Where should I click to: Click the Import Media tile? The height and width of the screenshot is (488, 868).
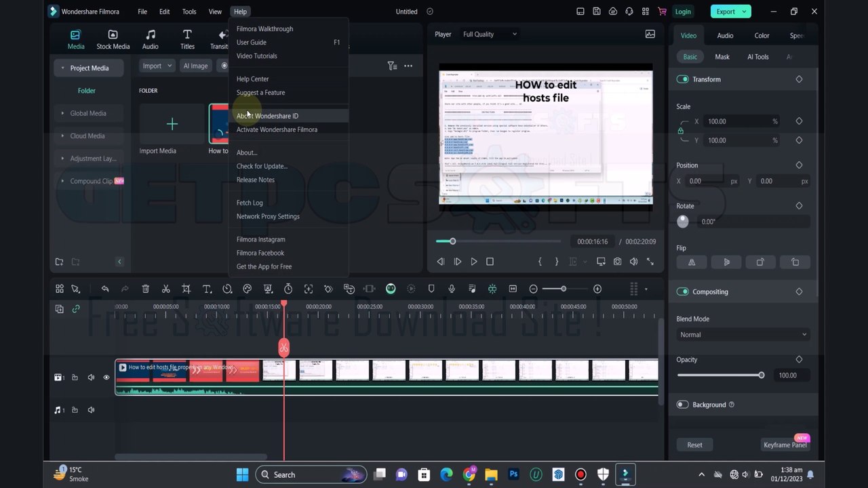click(172, 124)
